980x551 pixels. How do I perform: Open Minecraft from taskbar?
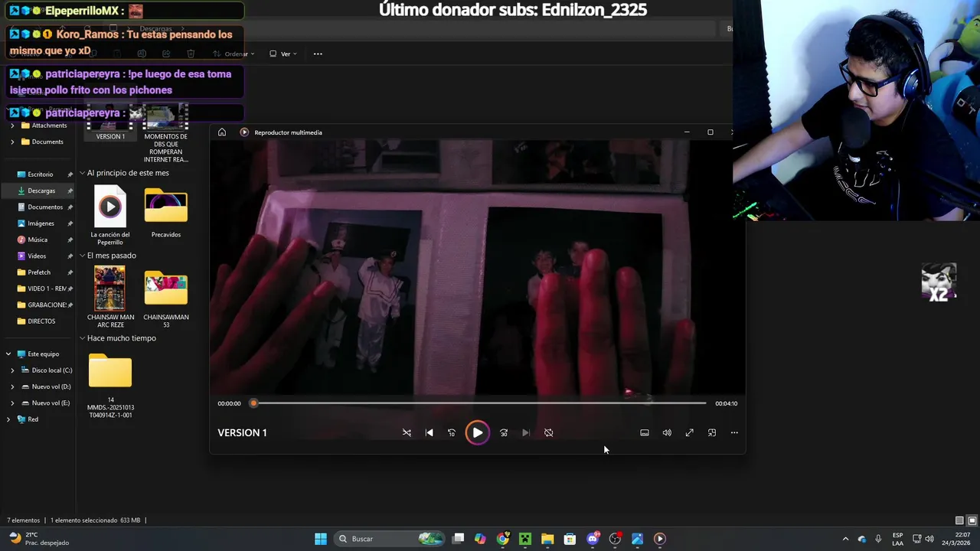[x=525, y=539]
